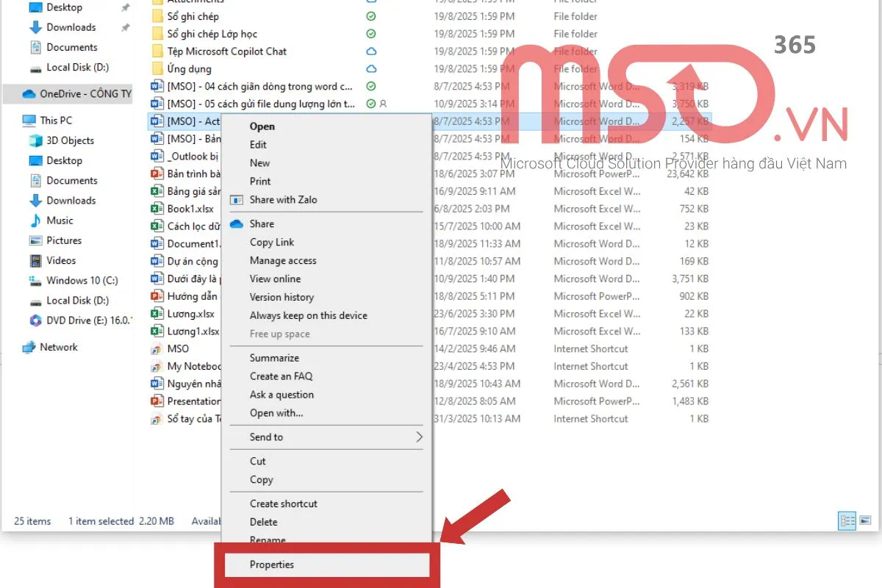Choose Copy Link from context menu
The height and width of the screenshot is (588, 882).
click(272, 243)
